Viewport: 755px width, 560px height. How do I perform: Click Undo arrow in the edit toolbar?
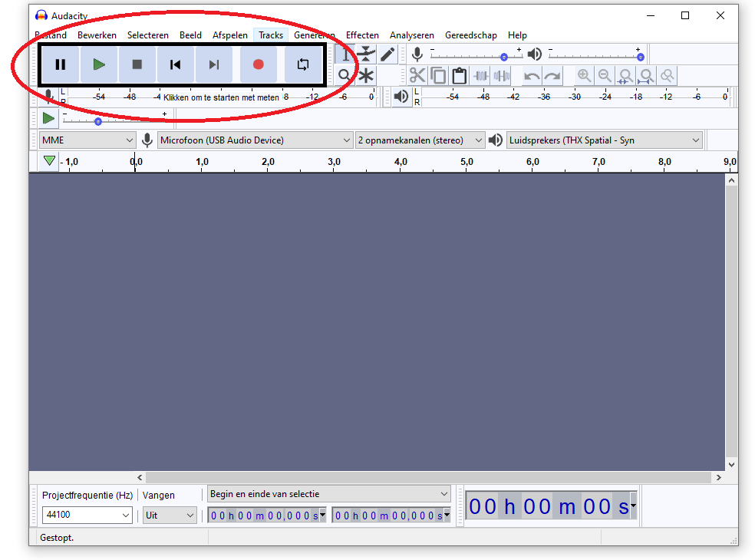(530, 75)
